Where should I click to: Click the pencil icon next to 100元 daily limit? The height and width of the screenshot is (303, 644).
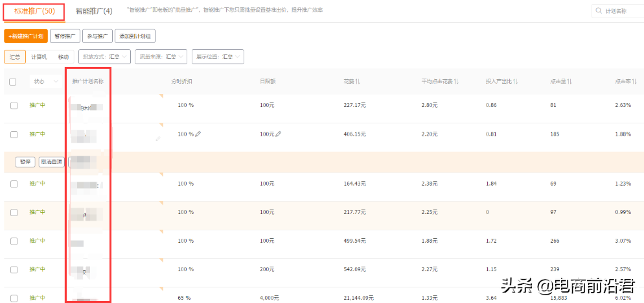(x=279, y=134)
